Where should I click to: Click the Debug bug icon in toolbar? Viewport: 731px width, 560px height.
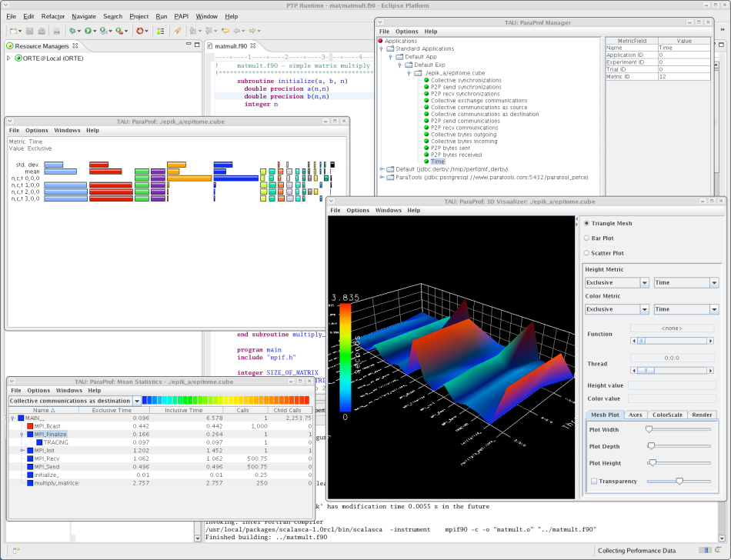(x=72, y=31)
